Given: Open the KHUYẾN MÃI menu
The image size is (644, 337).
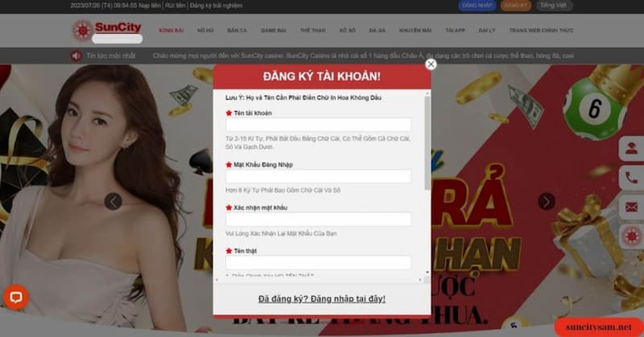Looking at the screenshot, I should pos(415,31).
